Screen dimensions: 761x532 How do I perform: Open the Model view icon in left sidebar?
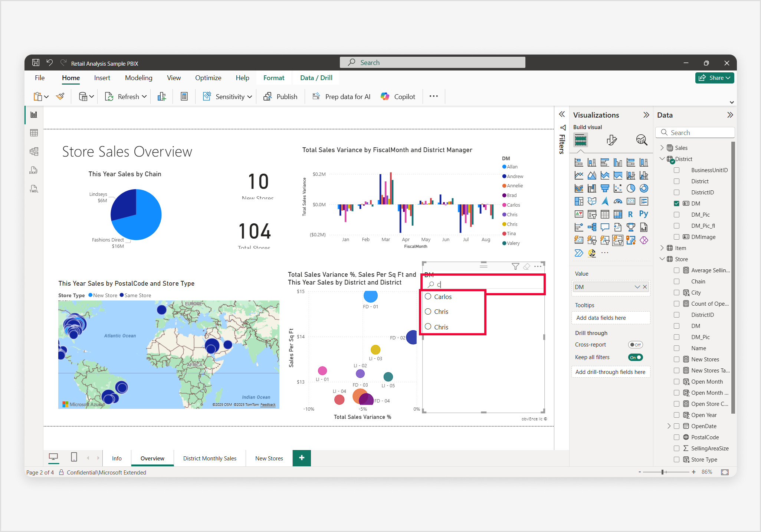pyautogui.click(x=34, y=151)
